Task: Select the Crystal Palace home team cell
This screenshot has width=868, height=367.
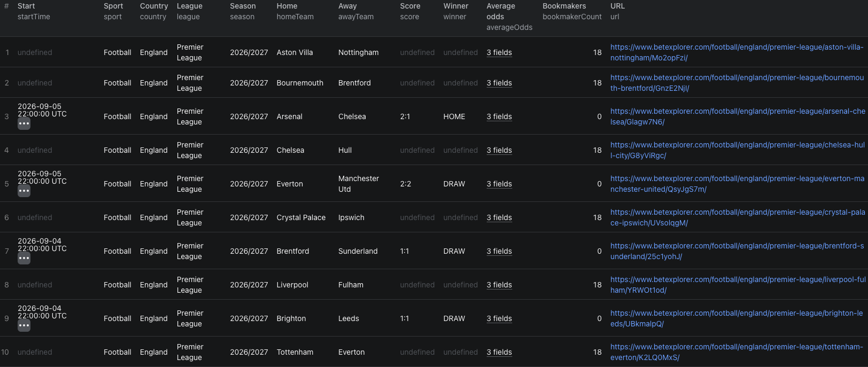Action: (301, 217)
